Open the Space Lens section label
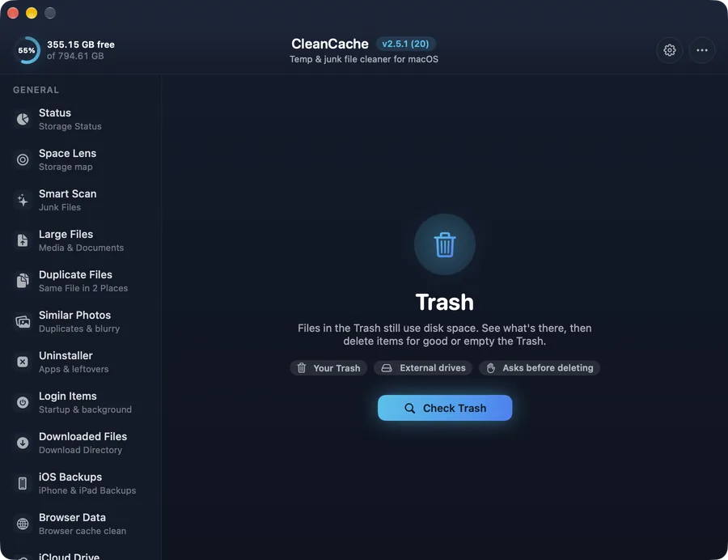 [x=67, y=153]
